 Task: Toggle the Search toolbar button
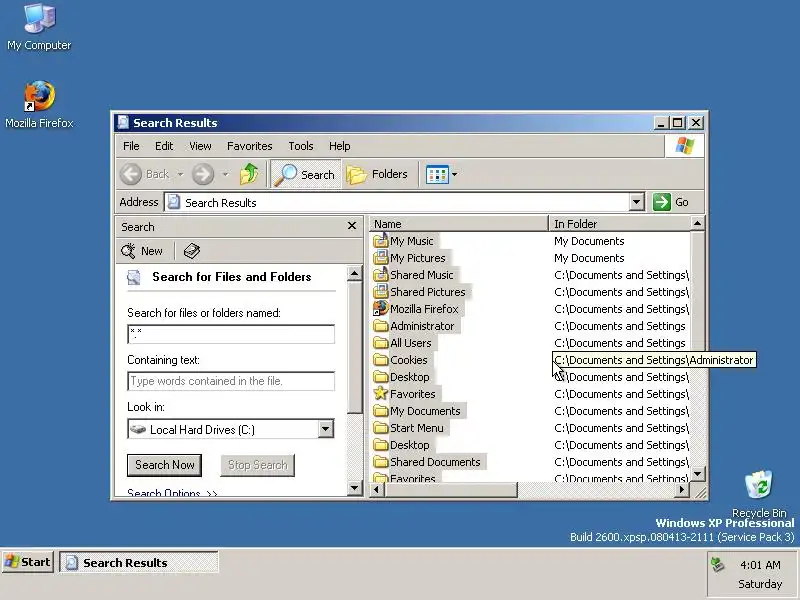[x=305, y=174]
